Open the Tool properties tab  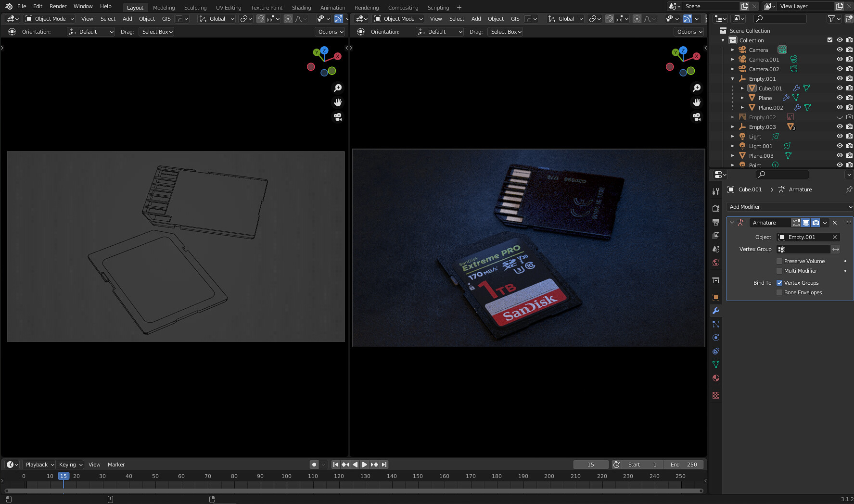coord(716,191)
